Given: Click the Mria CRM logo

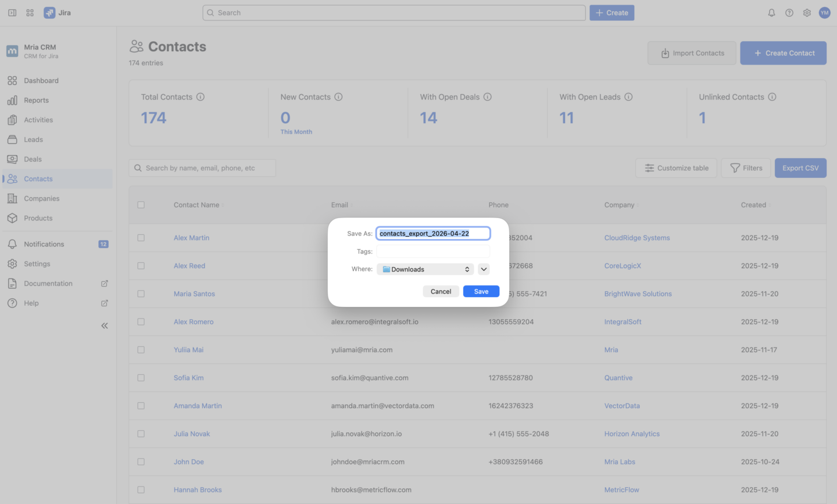Looking at the screenshot, I should [x=12, y=51].
